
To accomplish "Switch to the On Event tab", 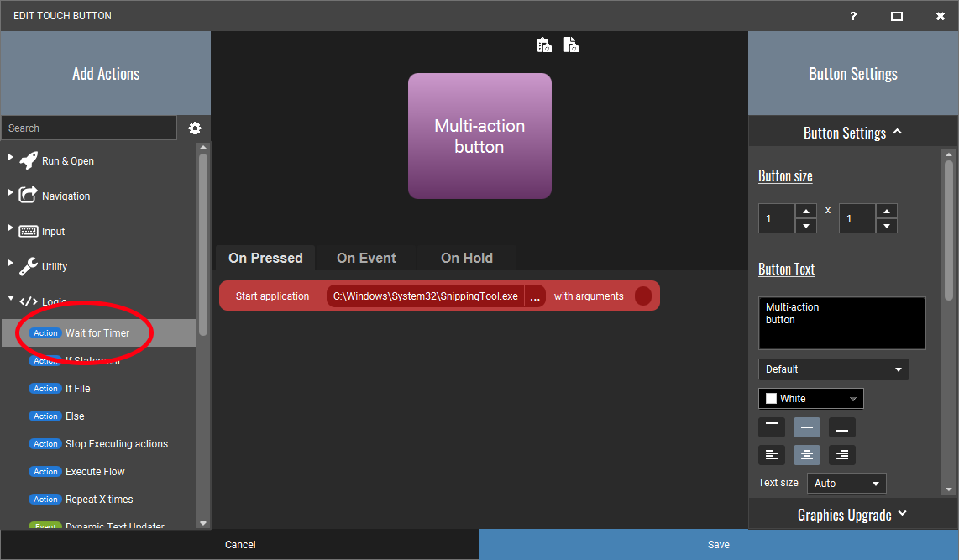I will point(366,258).
